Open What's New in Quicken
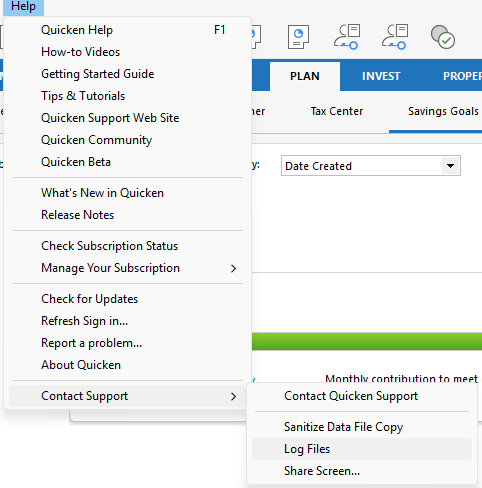The width and height of the screenshot is (482, 488). pyautogui.click(x=127, y=193)
